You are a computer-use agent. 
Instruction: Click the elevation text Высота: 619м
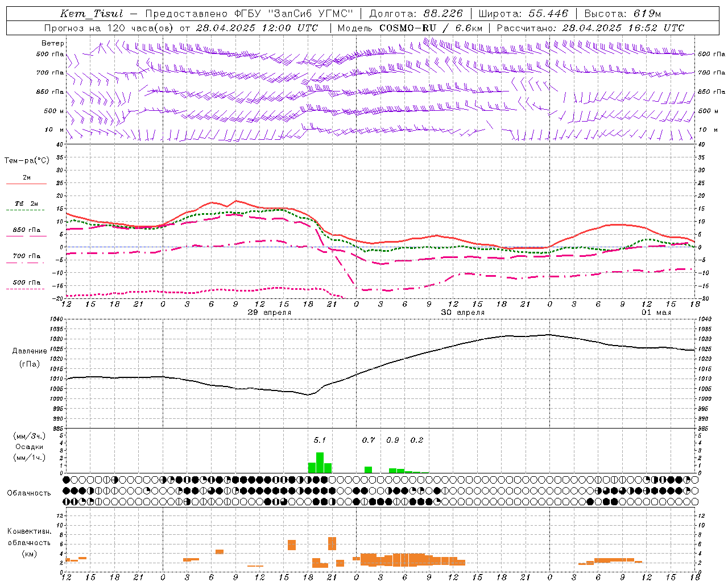623,14
